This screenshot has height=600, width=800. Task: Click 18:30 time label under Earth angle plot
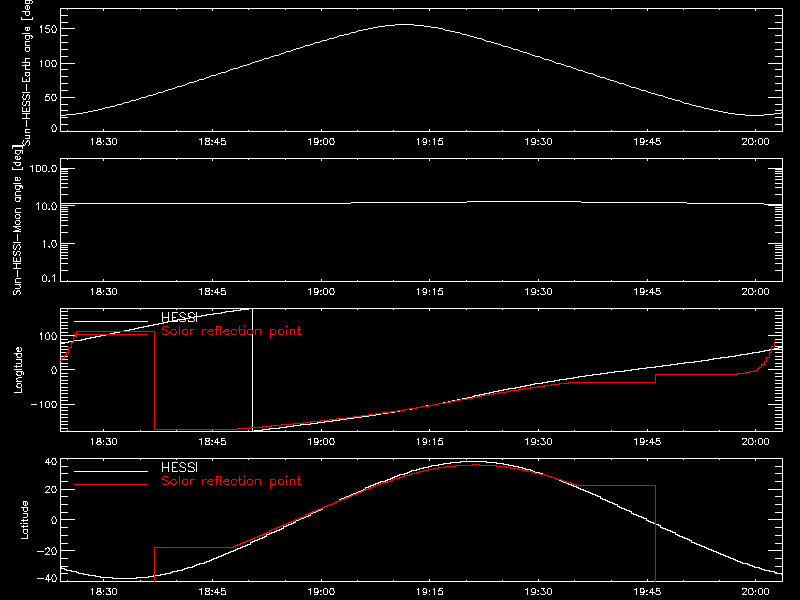tap(104, 142)
